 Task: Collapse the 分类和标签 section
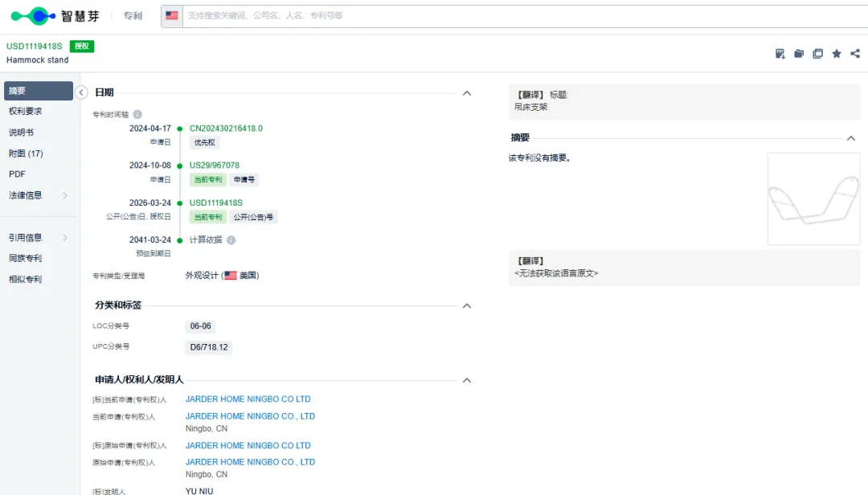pyautogui.click(x=467, y=305)
